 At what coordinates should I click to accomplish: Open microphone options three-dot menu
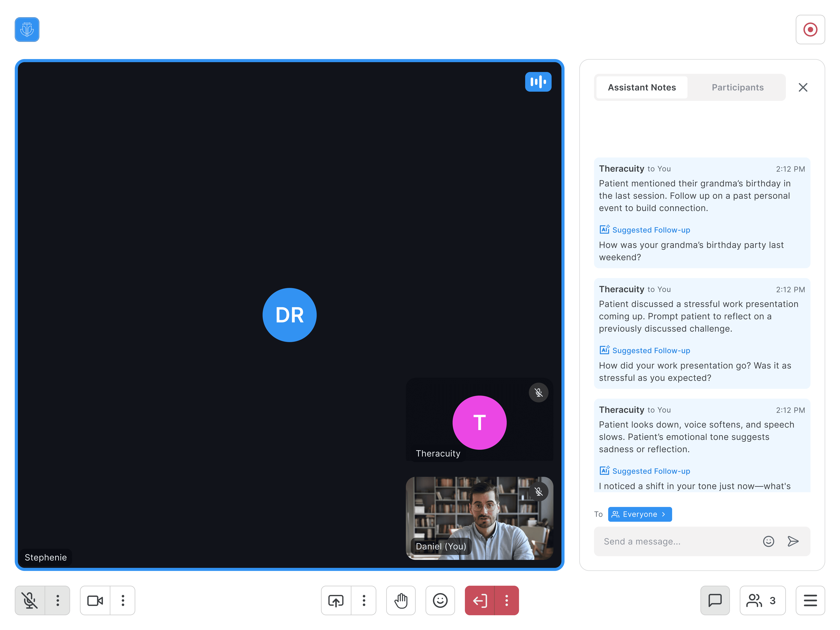pyautogui.click(x=58, y=600)
